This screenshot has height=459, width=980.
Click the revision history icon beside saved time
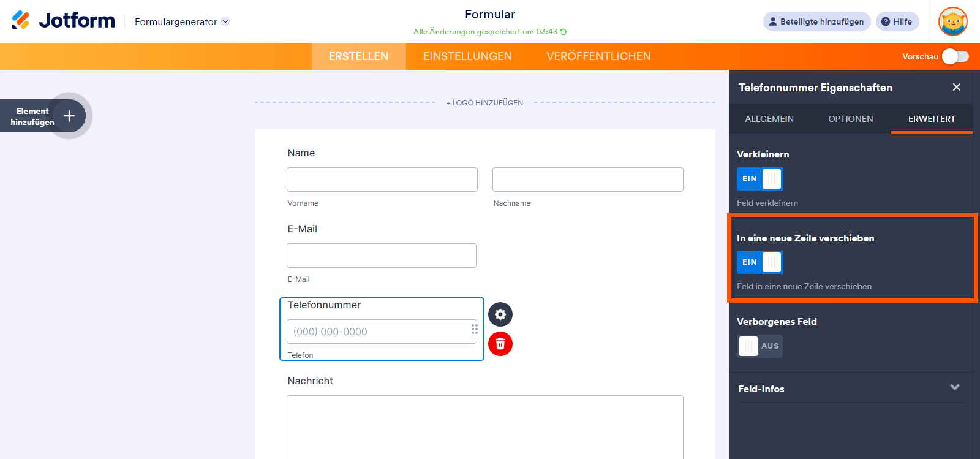[x=563, y=32]
